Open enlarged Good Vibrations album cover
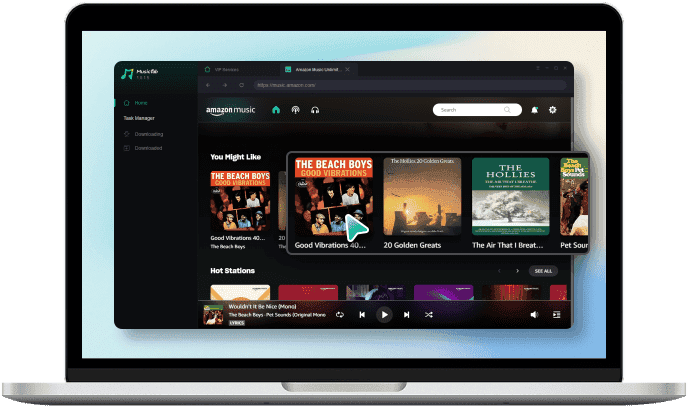This screenshot has height=410, width=688. click(334, 196)
